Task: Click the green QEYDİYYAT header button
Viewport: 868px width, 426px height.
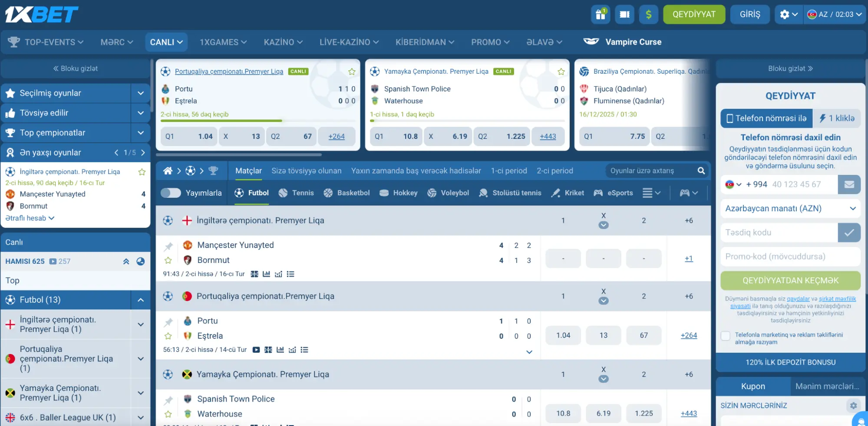Action: (x=694, y=14)
